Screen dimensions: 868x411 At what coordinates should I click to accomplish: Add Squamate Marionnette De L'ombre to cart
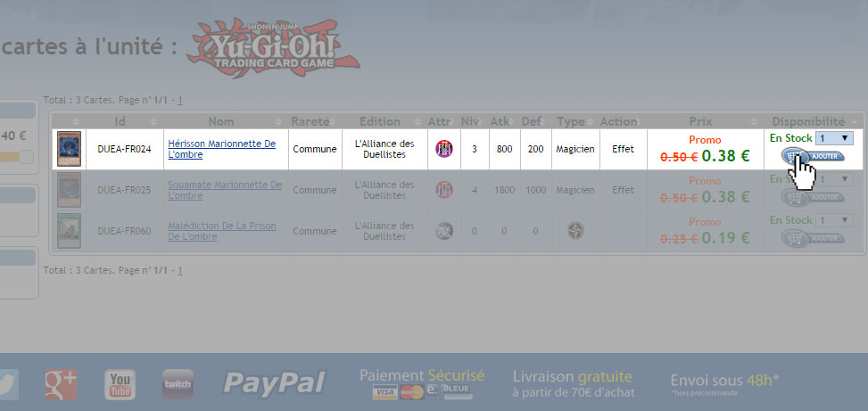[813, 196]
